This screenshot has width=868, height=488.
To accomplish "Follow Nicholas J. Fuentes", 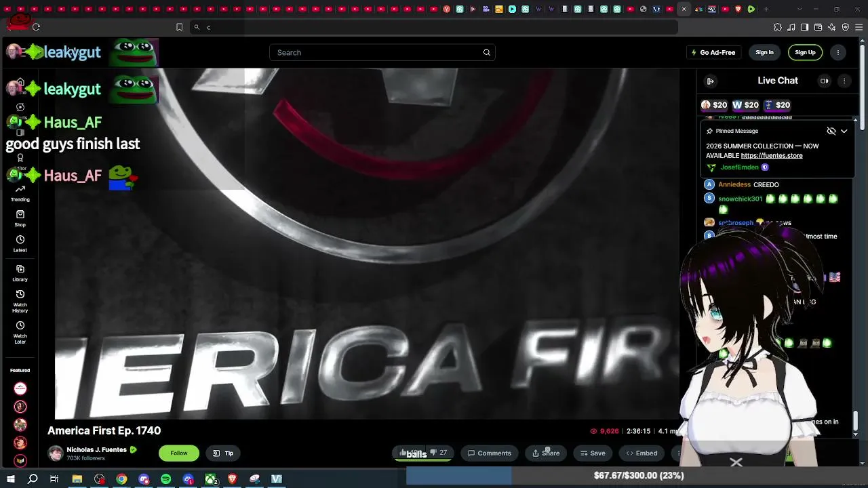I will pyautogui.click(x=179, y=453).
